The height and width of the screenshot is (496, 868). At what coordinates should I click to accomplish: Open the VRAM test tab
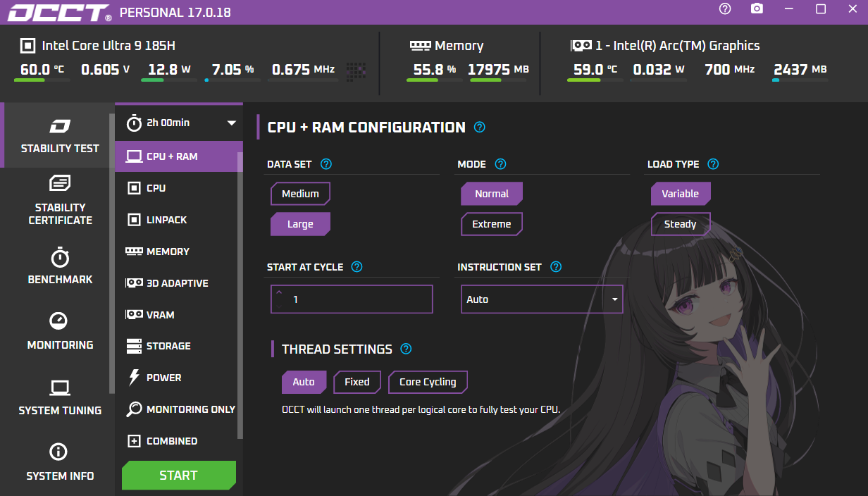pyautogui.click(x=176, y=315)
